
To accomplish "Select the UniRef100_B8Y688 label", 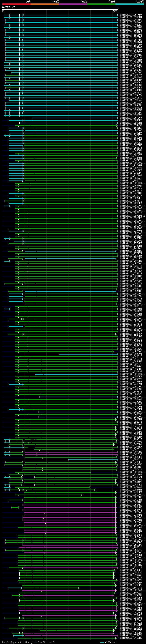I will (131, 77).
